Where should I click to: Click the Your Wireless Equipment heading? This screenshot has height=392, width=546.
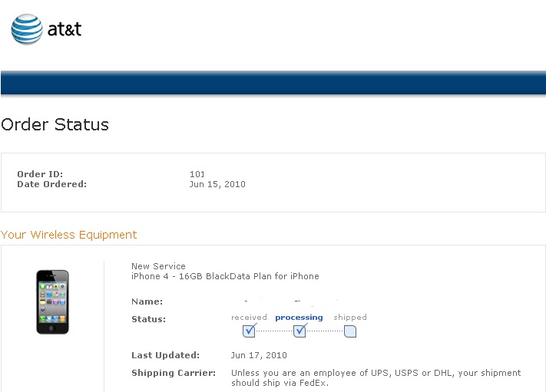(x=69, y=235)
